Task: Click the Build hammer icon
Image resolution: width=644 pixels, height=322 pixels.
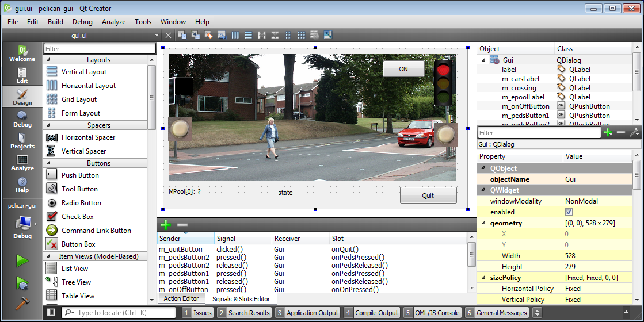Action: tap(22, 303)
